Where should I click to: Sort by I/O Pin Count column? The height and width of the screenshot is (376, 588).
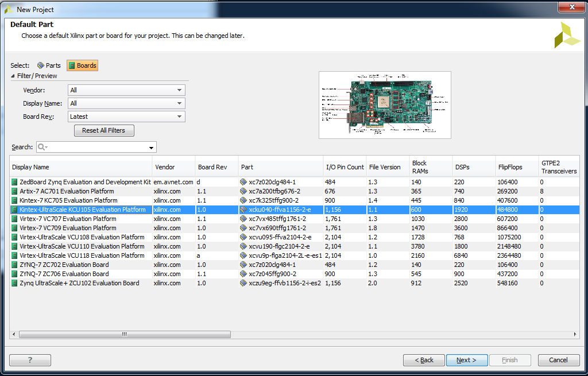[x=345, y=167]
